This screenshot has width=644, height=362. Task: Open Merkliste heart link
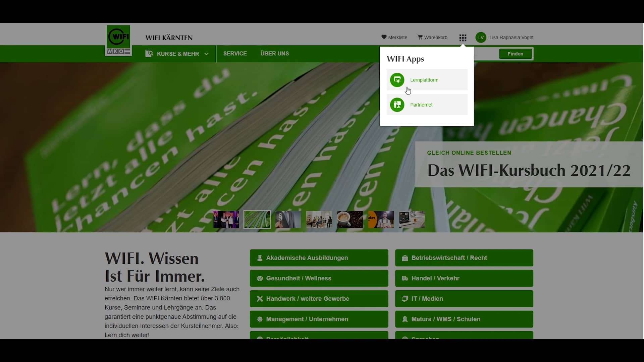(394, 37)
